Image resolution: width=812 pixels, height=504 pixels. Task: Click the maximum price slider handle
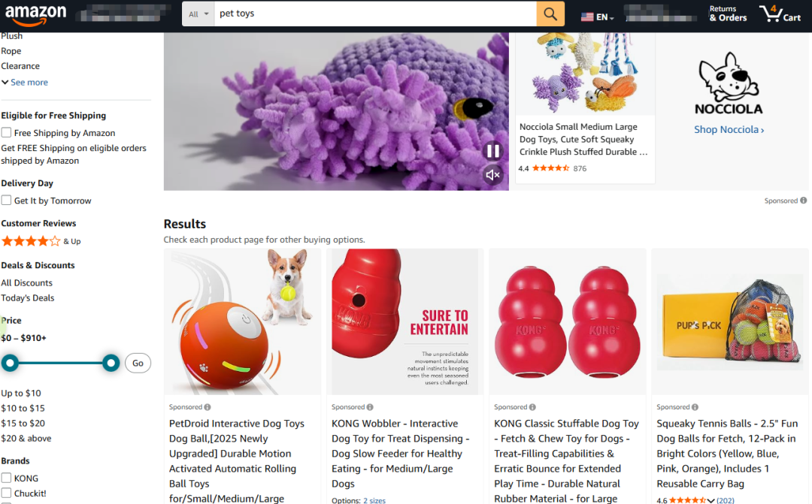pos(111,364)
